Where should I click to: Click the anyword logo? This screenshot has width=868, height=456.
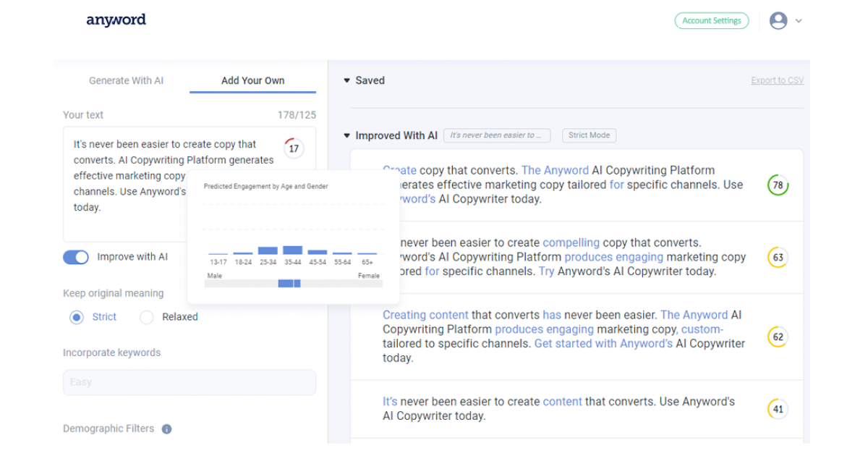point(116,20)
